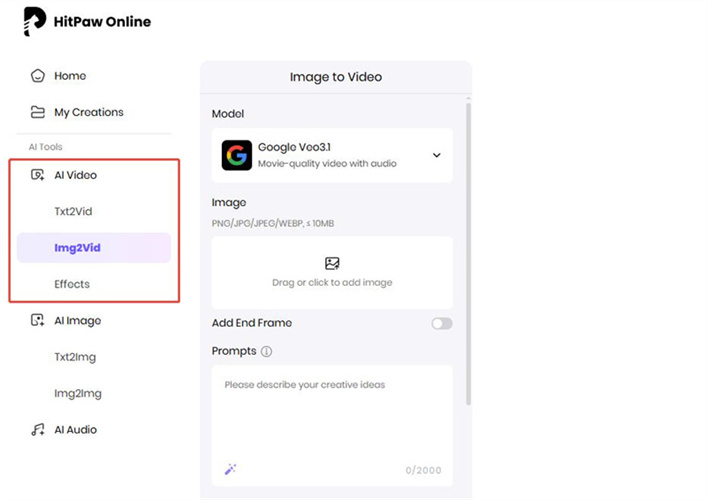Open the Home menu item

point(70,76)
